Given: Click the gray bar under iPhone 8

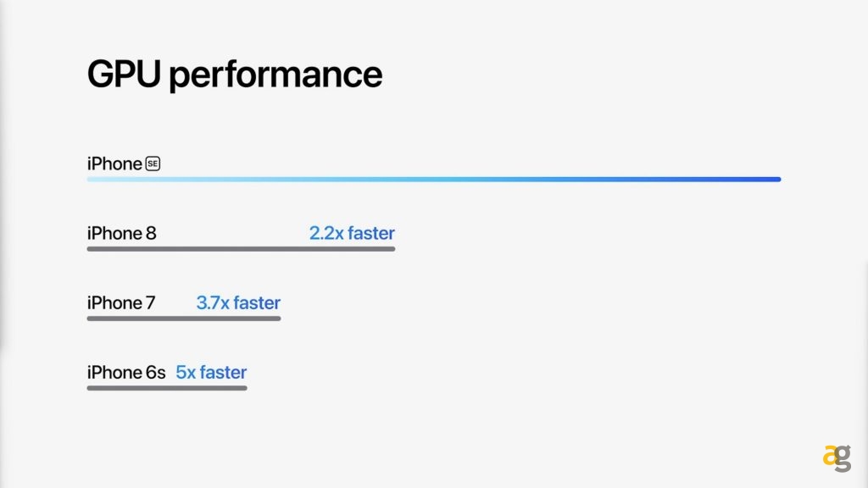Looking at the screenshot, I should coord(241,249).
